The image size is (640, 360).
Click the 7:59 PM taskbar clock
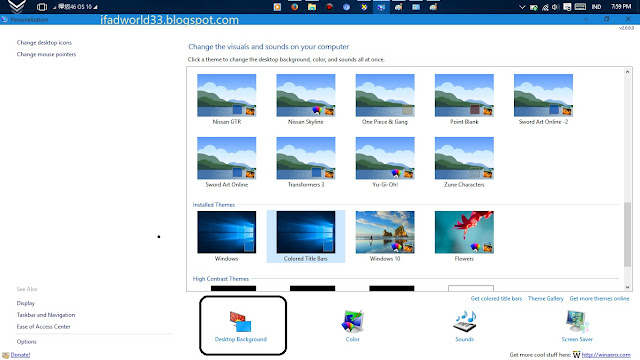click(x=621, y=7)
